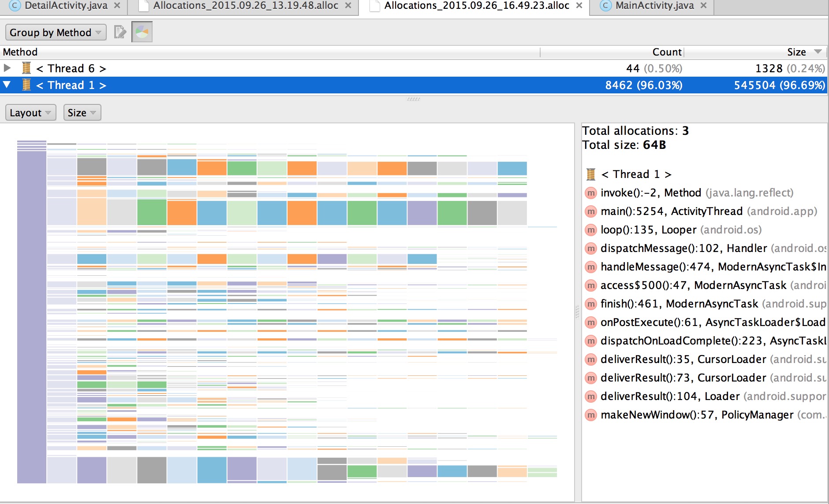Screen dimensions: 829x504
Task: Sort by the Count column header
Action: (612, 52)
